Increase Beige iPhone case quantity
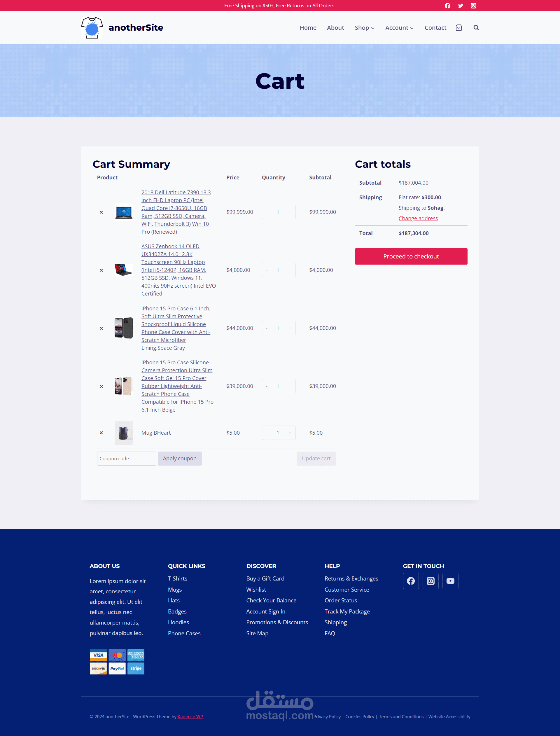 [290, 386]
